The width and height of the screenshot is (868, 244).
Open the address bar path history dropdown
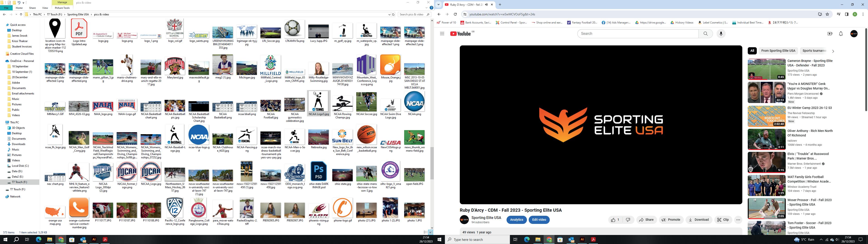pyautogui.click(x=389, y=14)
